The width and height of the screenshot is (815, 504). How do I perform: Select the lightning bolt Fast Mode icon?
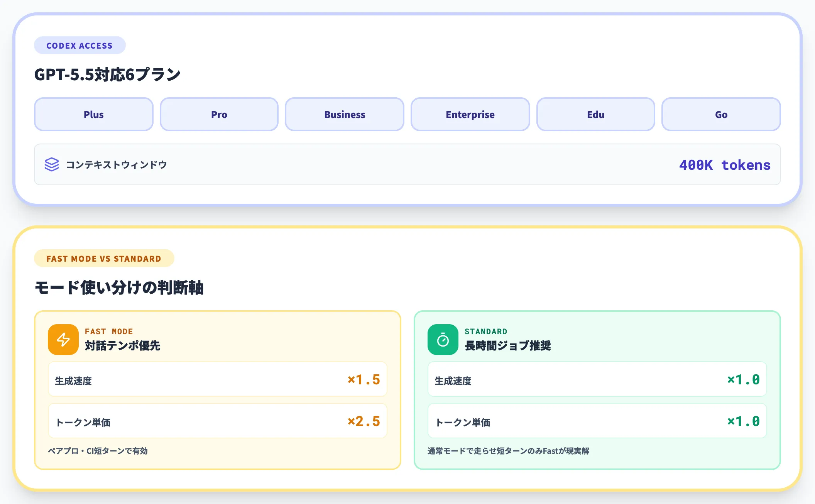click(x=63, y=340)
